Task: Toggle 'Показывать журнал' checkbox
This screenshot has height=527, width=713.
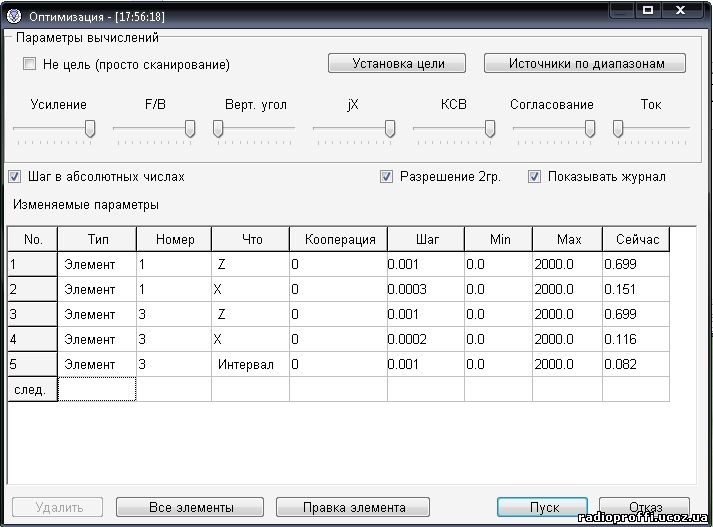Action: (x=534, y=176)
